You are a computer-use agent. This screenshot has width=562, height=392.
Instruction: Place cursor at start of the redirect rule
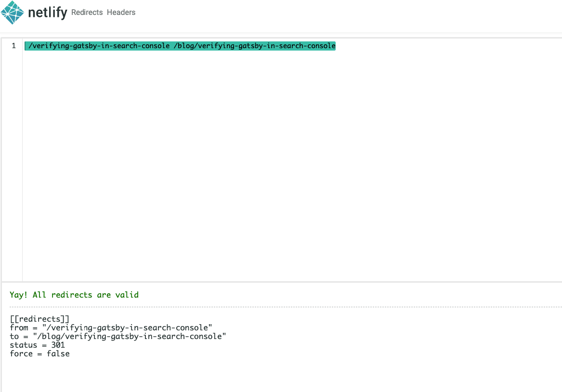coord(26,46)
